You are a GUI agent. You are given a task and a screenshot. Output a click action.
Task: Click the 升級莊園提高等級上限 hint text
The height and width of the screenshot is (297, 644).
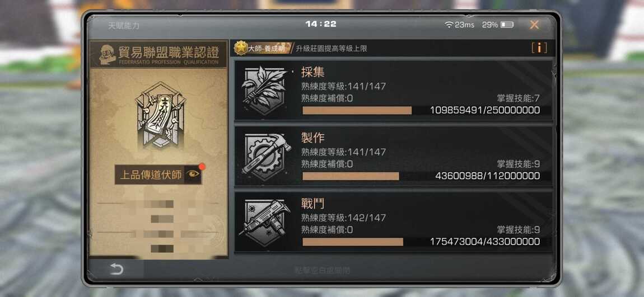pyautogui.click(x=332, y=49)
